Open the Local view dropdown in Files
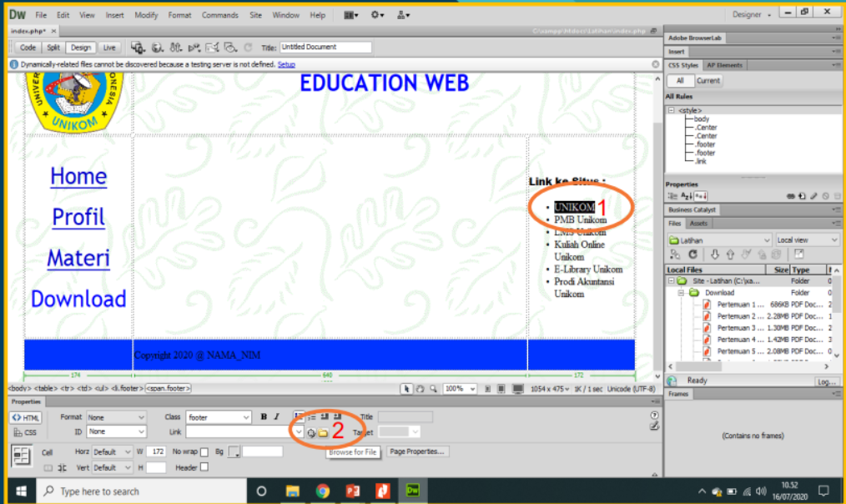The width and height of the screenshot is (846, 504). point(807,240)
